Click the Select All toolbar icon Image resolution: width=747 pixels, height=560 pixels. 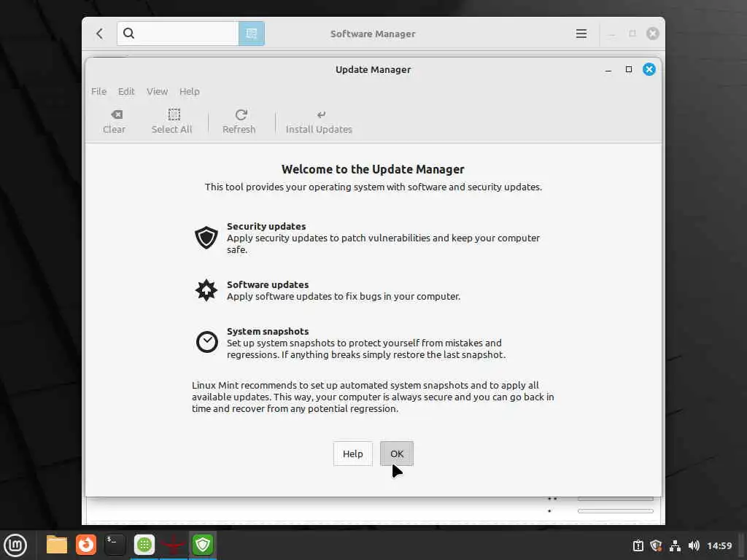(x=174, y=114)
